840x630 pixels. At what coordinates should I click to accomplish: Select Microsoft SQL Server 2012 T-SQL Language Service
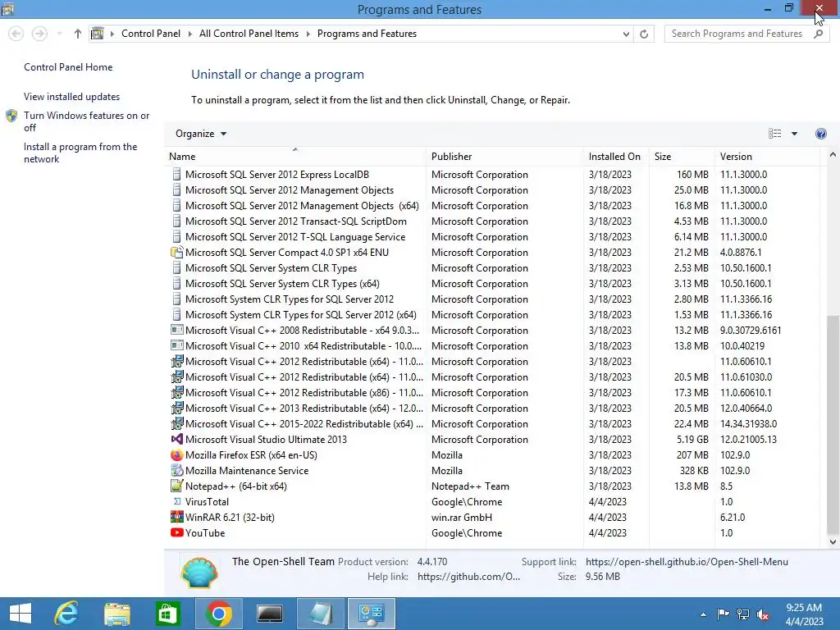tap(492, 236)
